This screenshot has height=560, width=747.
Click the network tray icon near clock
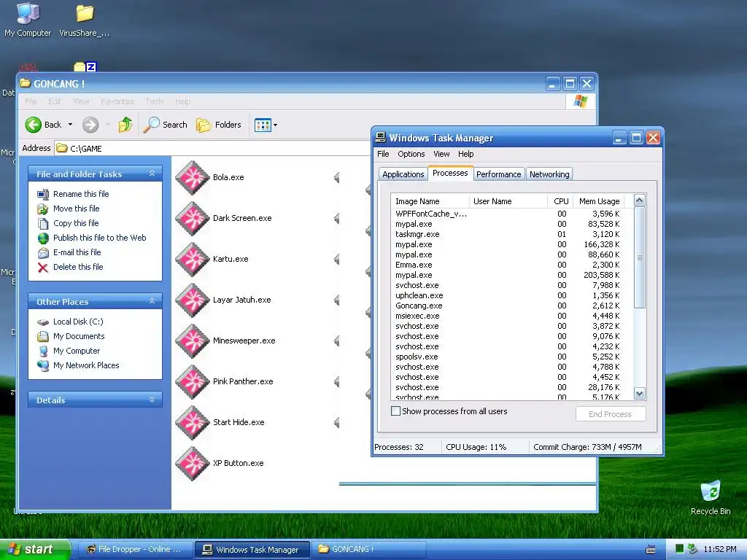pyautogui.click(x=693, y=549)
